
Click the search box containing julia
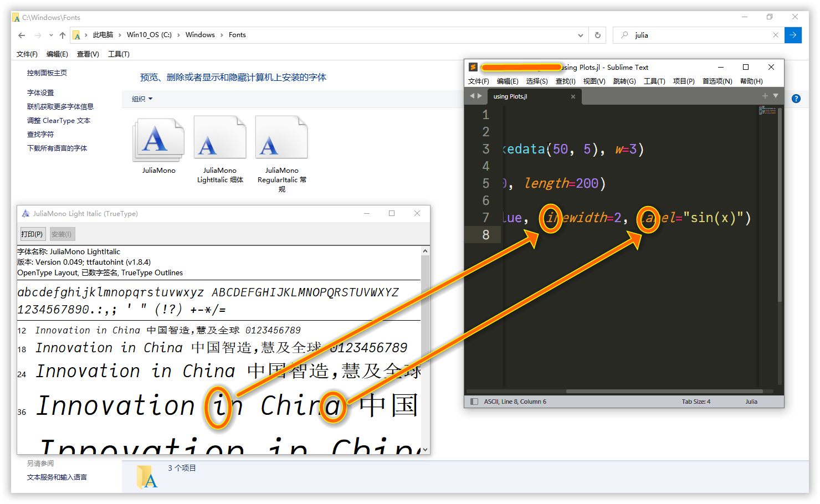[x=699, y=35]
